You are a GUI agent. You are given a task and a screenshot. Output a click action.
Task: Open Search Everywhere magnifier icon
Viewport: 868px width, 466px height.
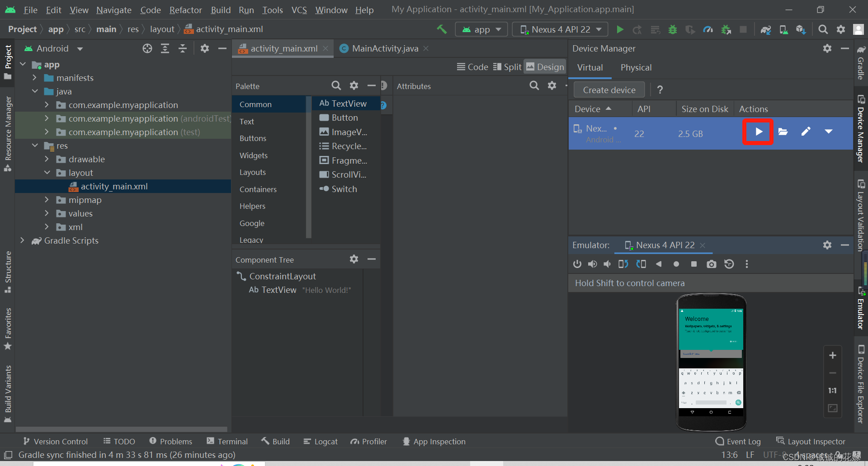point(823,29)
